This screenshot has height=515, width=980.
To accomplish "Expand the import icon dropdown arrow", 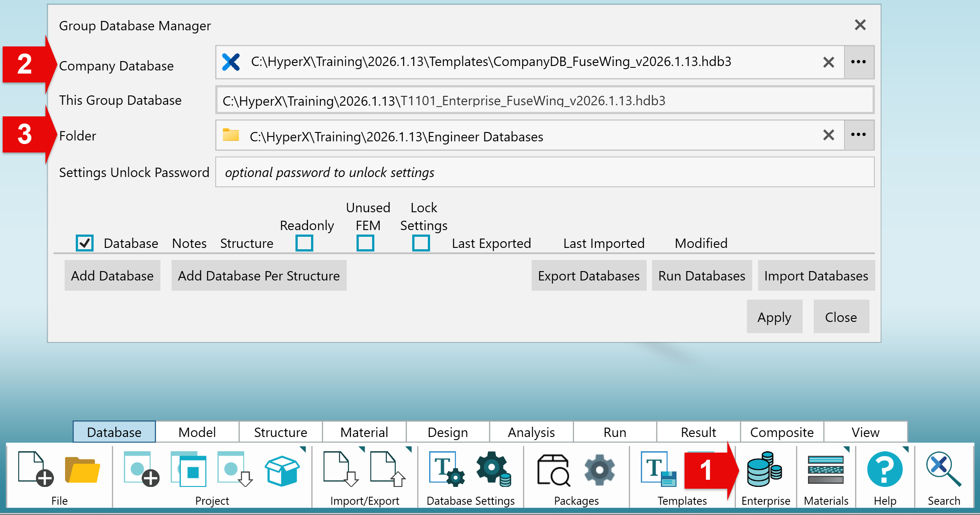I will click(x=362, y=449).
